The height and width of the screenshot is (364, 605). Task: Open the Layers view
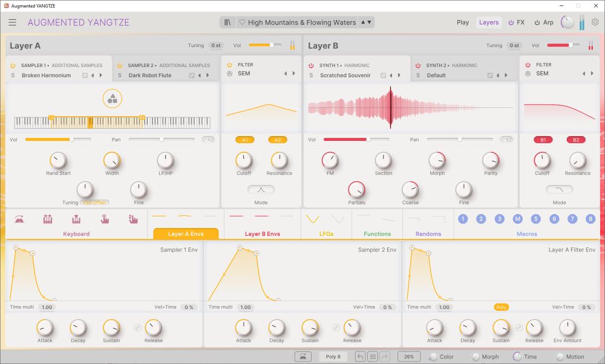(x=488, y=22)
